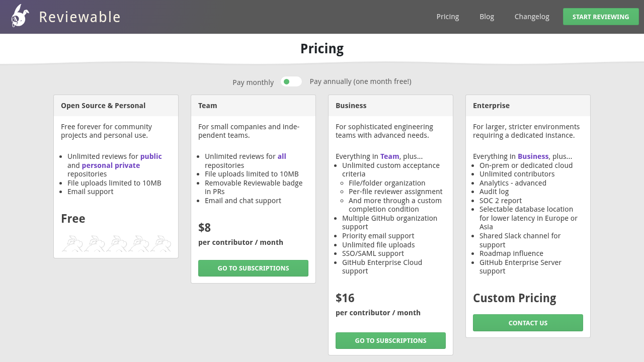Screen dimensions: 644x362
Task: Click the $16 price in Business plan
Action: coord(345,298)
